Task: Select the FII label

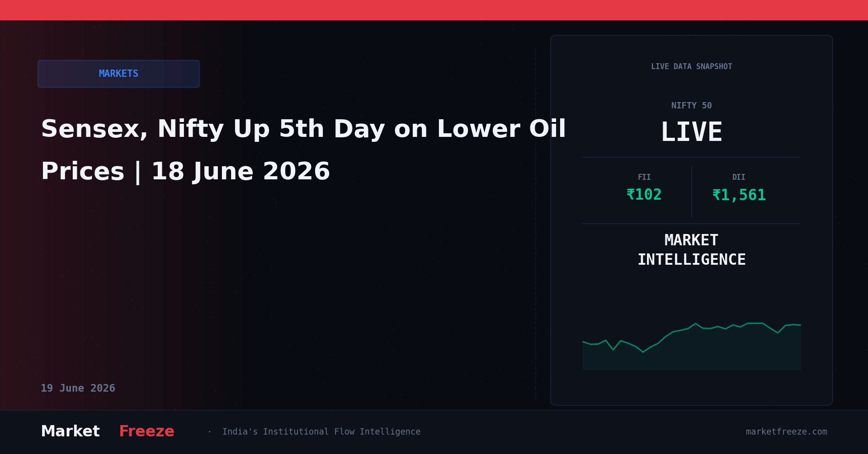Action: (644, 178)
